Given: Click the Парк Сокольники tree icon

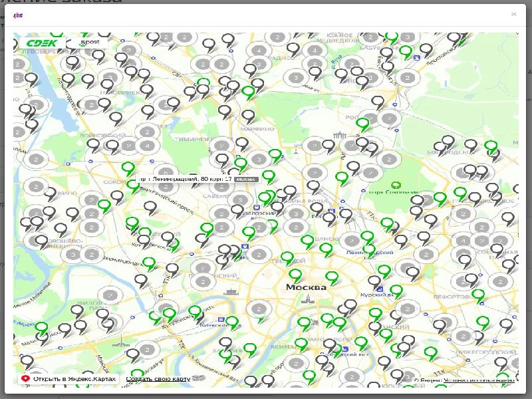Looking at the screenshot, I should pyautogui.click(x=396, y=186).
